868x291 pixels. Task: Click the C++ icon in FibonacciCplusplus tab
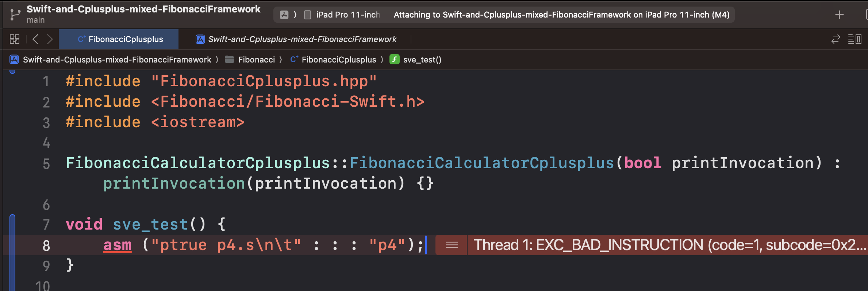tap(82, 39)
